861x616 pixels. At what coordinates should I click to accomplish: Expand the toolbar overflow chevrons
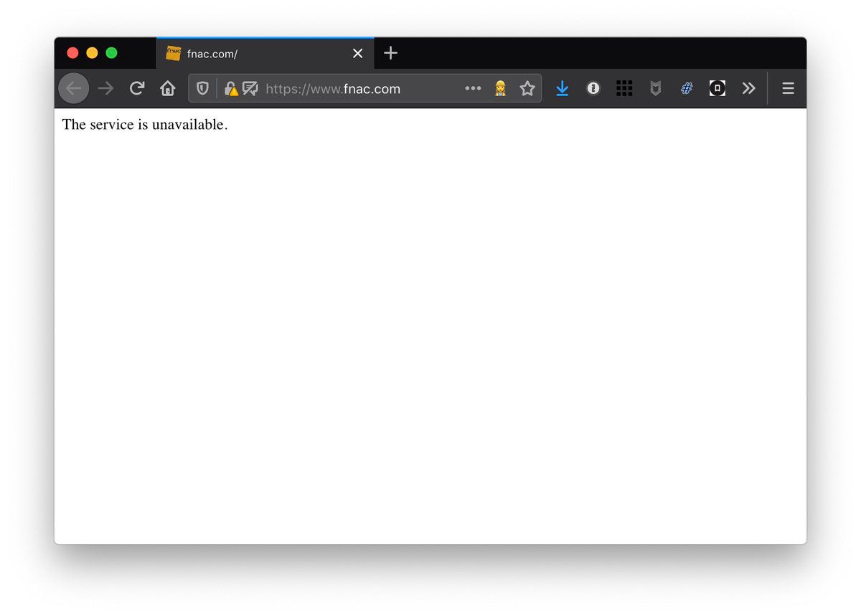[748, 88]
